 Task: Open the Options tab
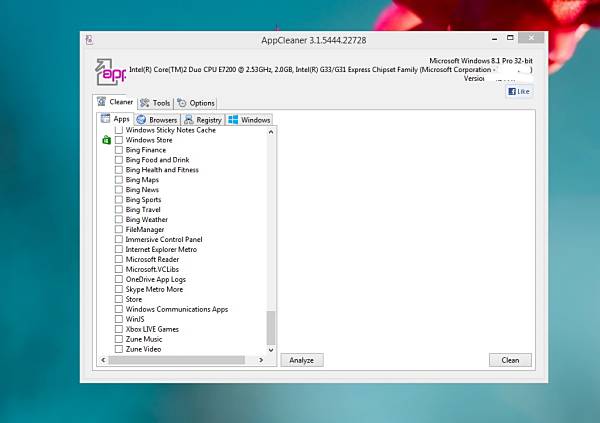point(196,103)
